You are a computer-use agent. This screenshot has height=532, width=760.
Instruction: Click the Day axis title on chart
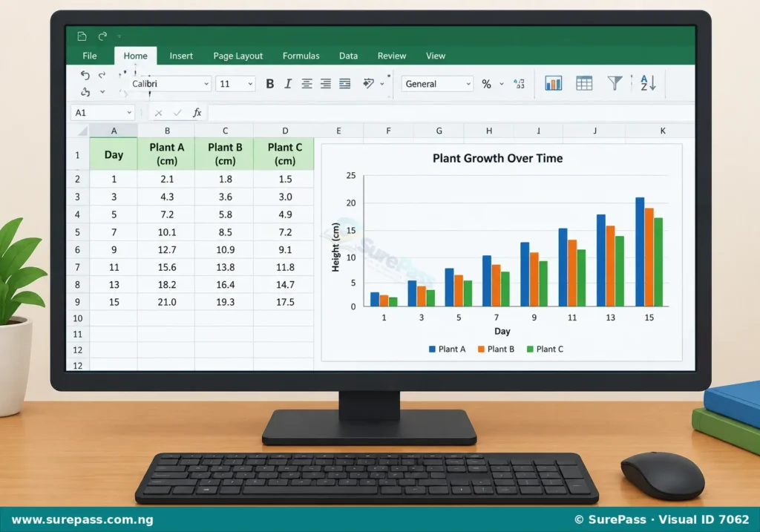502,332
